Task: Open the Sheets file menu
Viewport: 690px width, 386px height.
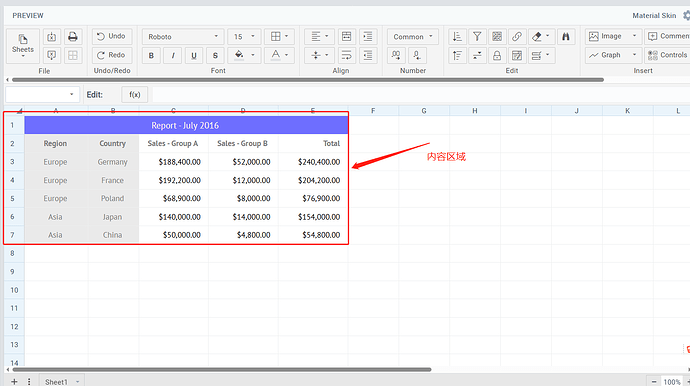Action: pyautogui.click(x=22, y=45)
